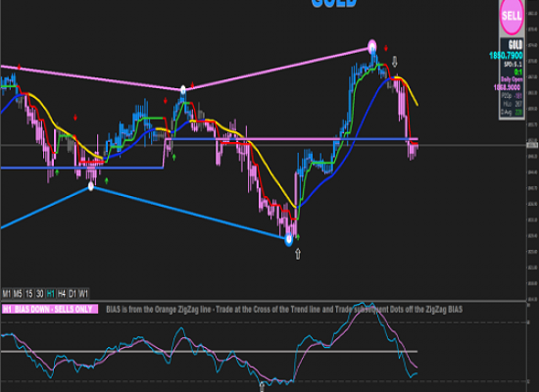The image size is (539, 392).
Task: Switch to the H4 timeframe
Action: click(62, 294)
